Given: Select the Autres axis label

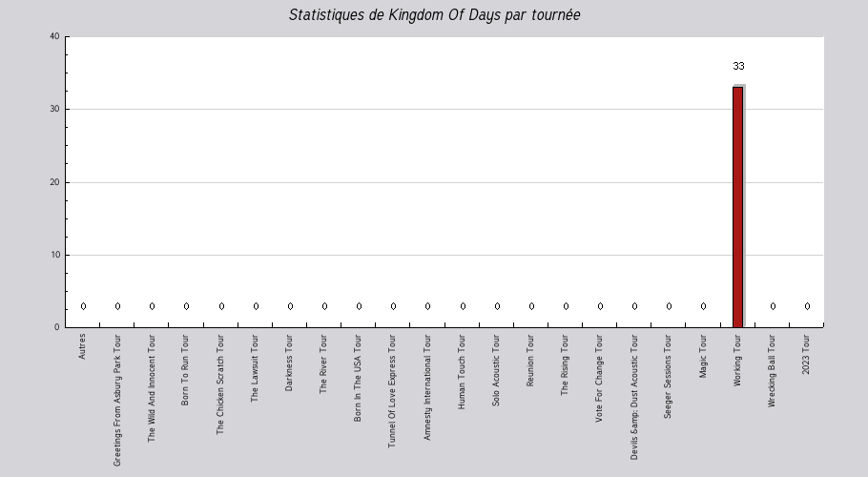Looking at the screenshot, I should [82, 346].
